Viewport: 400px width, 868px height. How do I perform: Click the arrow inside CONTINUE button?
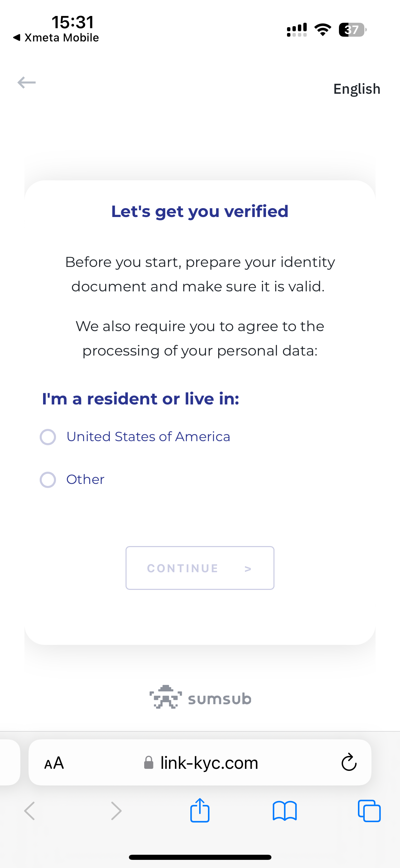tap(248, 569)
